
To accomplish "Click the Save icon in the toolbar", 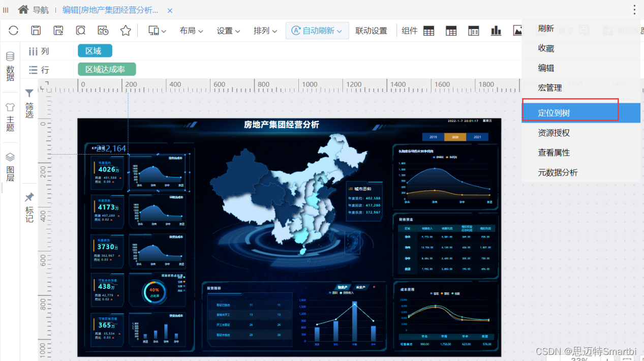I will pyautogui.click(x=36, y=31).
